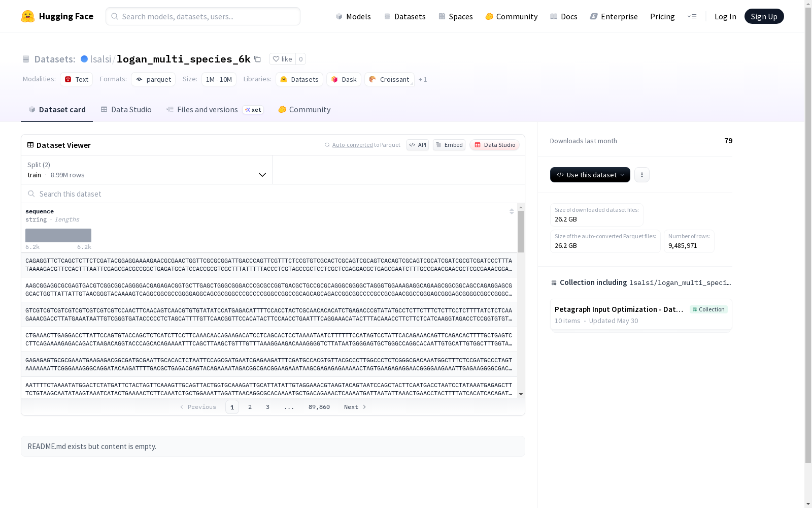This screenshot has height=508, width=812.
Task: Go to page 2 of the viewer
Action: [x=250, y=407]
